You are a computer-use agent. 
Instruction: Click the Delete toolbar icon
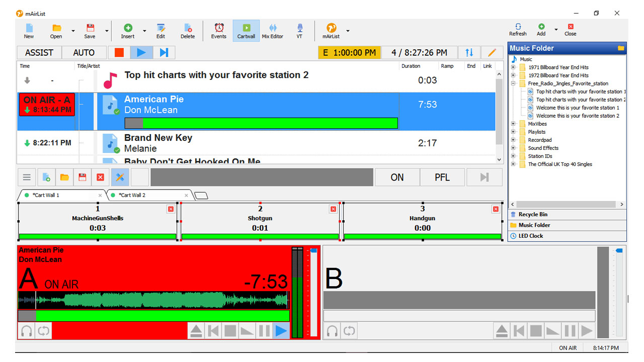click(188, 30)
